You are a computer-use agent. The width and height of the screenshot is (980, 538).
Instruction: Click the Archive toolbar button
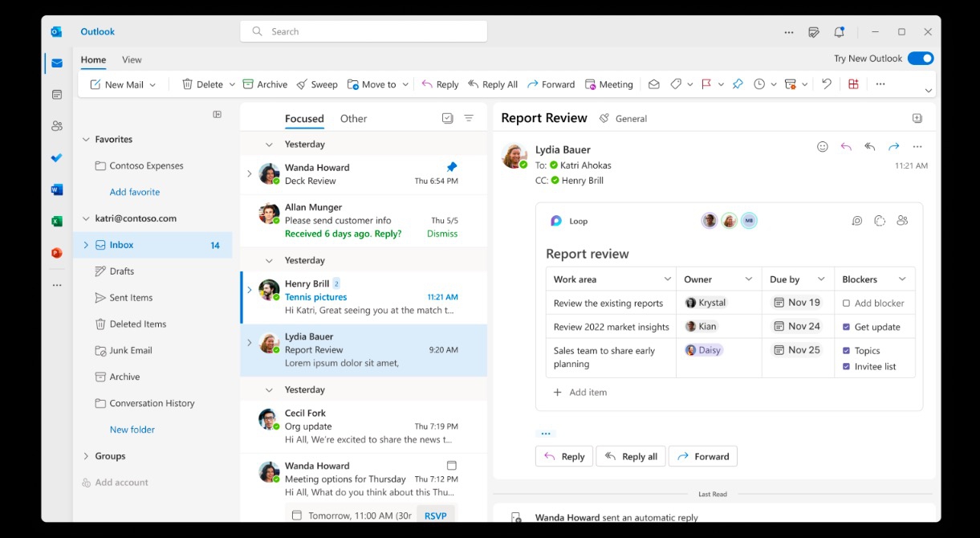coord(265,84)
